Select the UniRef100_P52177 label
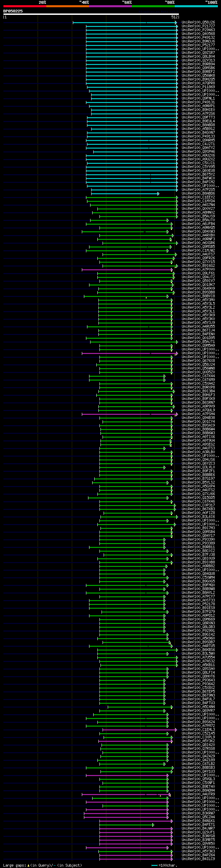The width and height of the screenshot is (221, 868). pyautogui.click(x=198, y=45)
